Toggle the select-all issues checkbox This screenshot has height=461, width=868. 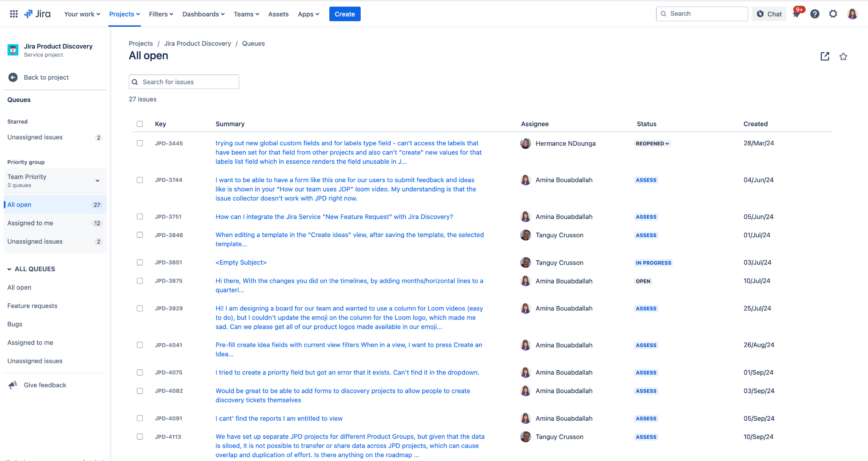tap(140, 124)
